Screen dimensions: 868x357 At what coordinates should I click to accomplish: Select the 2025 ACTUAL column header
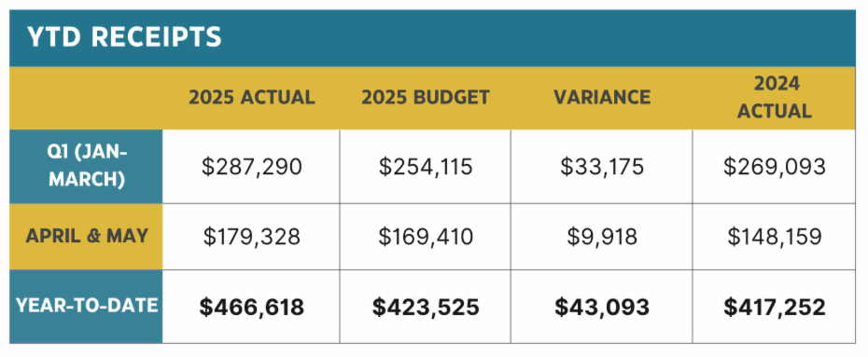tap(252, 98)
